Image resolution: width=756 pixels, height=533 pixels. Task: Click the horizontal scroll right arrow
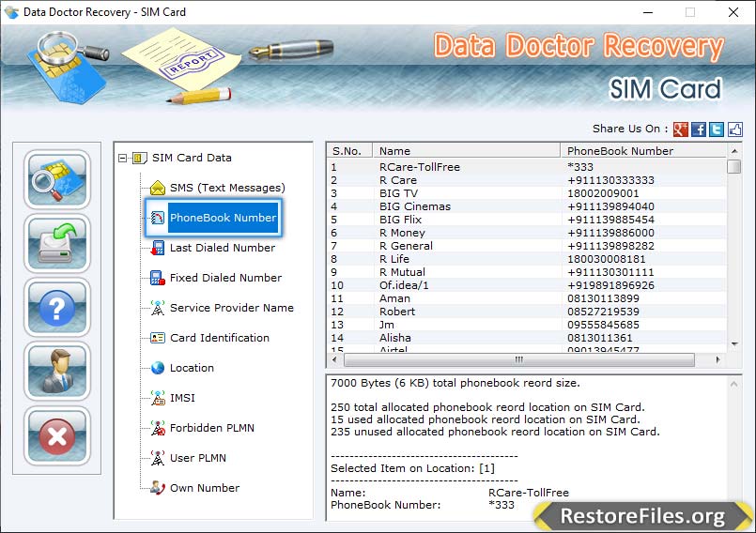tap(717, 359)
